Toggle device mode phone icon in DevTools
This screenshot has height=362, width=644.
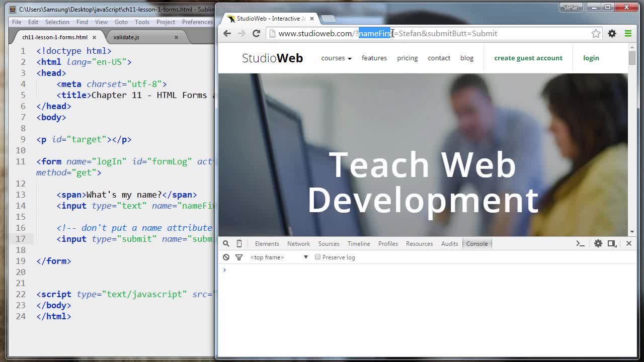click(239, 243)
